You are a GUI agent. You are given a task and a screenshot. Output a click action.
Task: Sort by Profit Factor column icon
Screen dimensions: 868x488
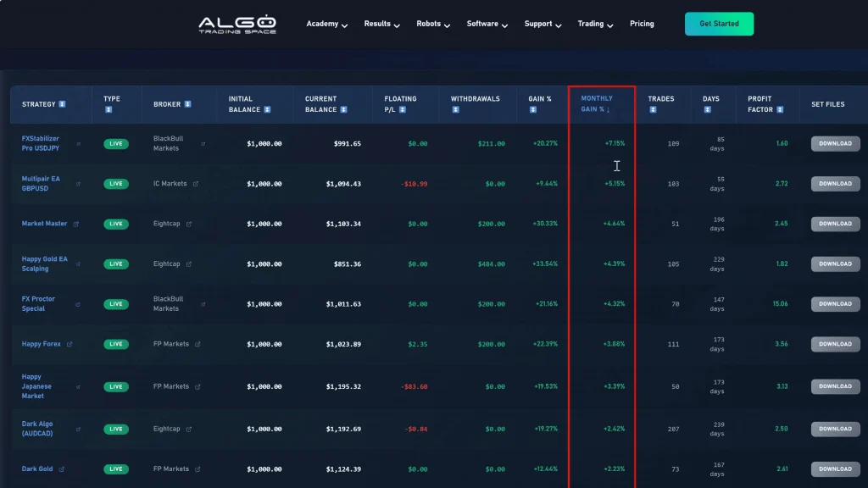(x=780, y=109)
